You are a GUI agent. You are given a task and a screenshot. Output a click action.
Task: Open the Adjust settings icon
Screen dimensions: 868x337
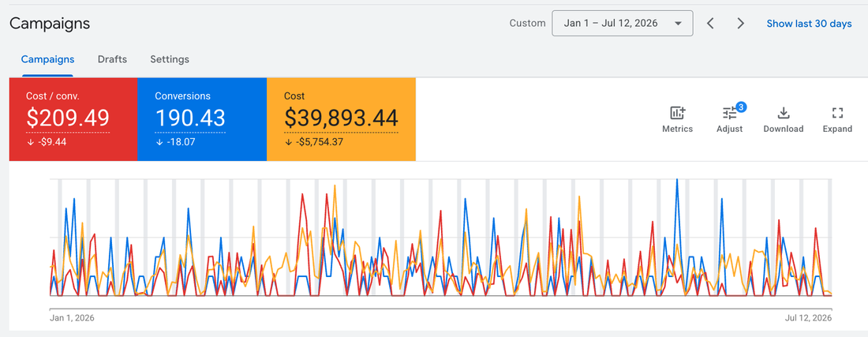pyautogui.click(x=730, y=114)
